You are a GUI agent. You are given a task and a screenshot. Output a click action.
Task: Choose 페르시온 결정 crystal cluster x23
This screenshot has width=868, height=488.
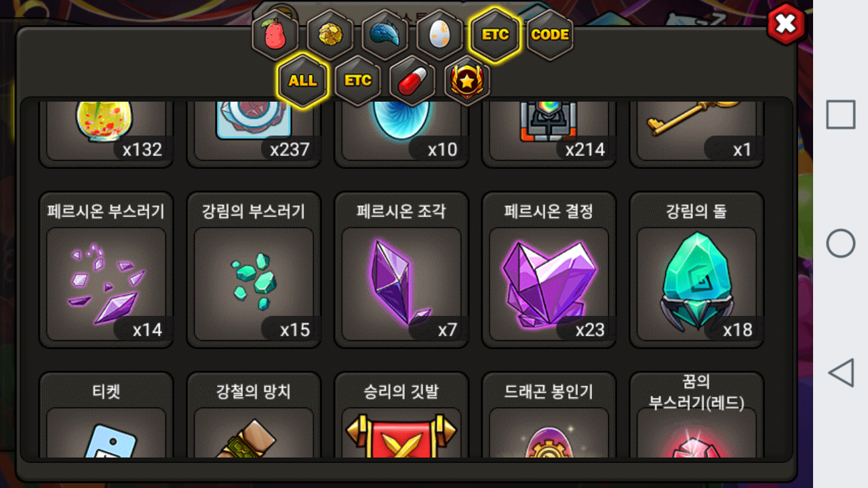tap(549, 270)
